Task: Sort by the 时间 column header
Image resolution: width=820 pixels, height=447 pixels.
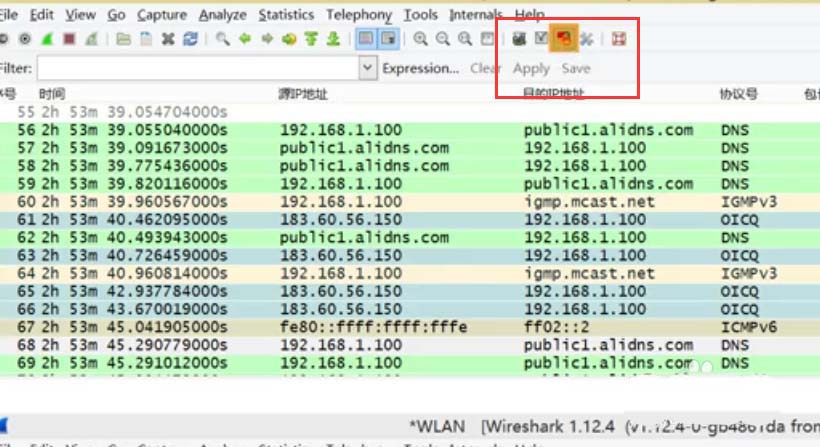Action: [52, 94]
